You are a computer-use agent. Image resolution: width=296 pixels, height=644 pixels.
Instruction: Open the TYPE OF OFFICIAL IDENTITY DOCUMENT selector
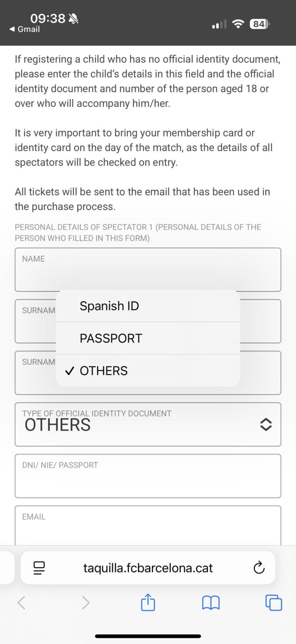pos(148,424)
